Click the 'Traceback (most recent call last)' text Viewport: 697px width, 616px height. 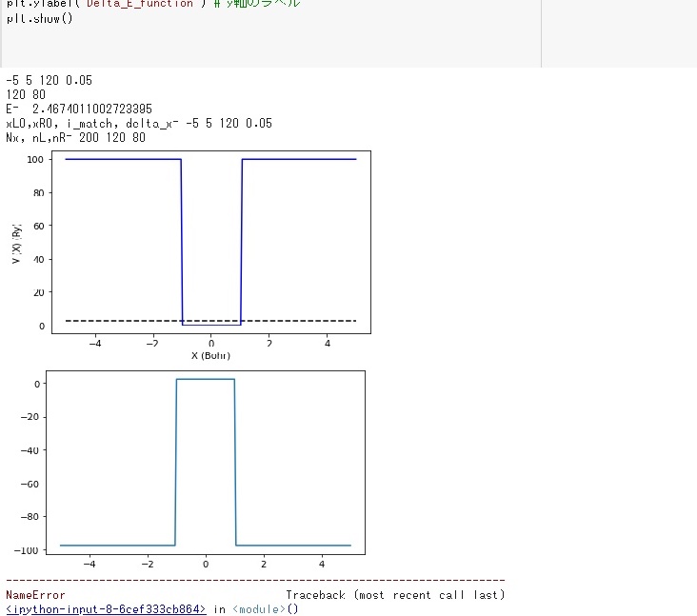395,595
